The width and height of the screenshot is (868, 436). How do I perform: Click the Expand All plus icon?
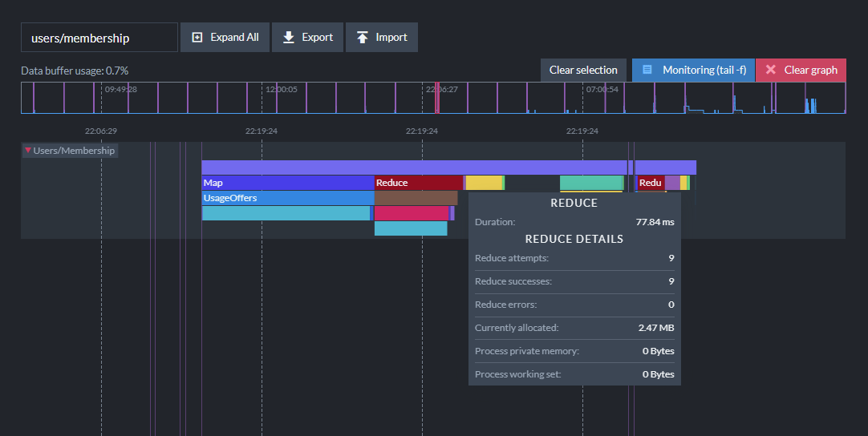(x=197, y=37)
